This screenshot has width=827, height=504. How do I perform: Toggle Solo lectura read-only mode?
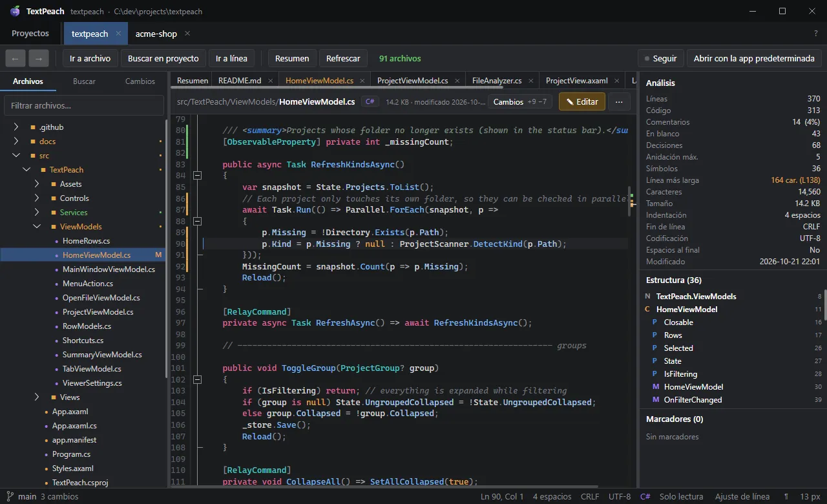(681, 497)
